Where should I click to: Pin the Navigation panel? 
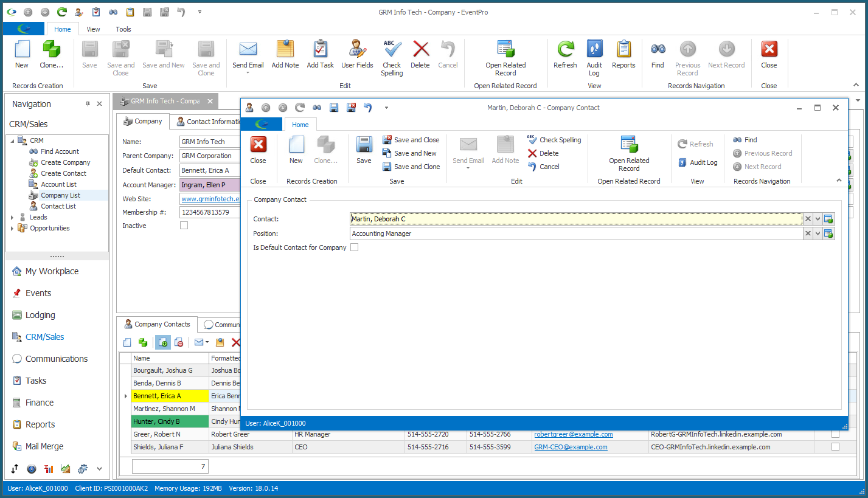point(88,104)
